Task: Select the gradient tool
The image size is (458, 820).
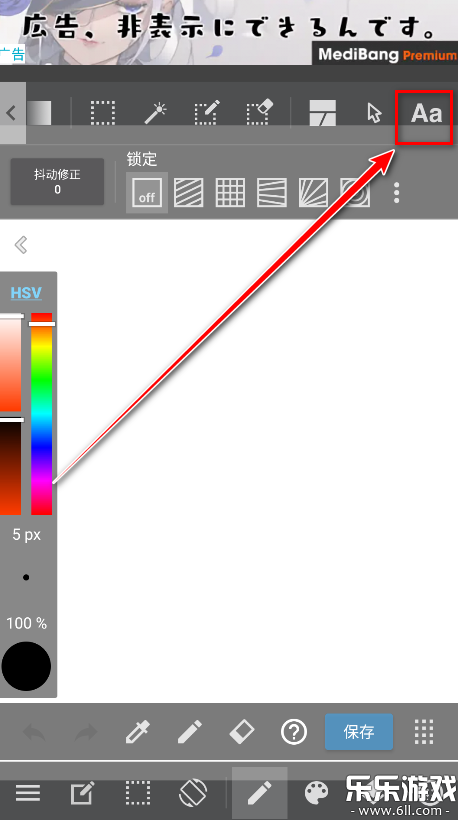Action: point(39,113)
